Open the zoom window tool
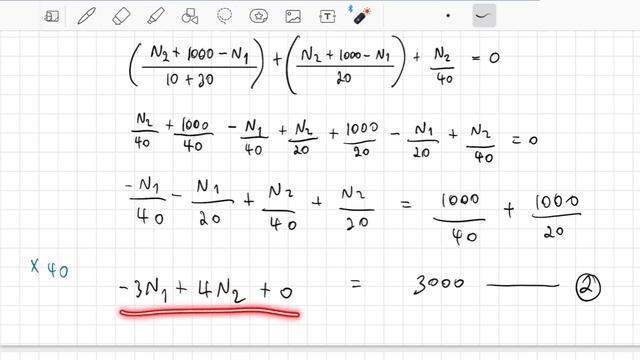Screen dimensions: 640x360 tap(52, 16)
